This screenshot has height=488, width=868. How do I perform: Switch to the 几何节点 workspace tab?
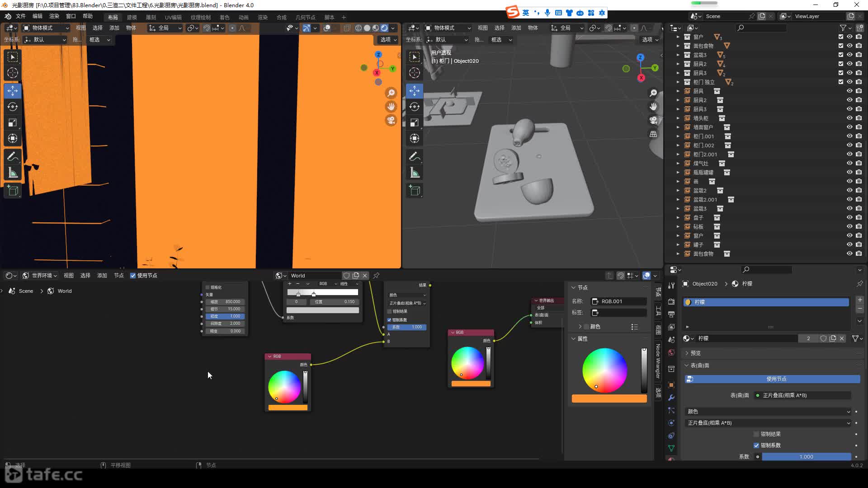pyautogui.click(x=306, y=17)
